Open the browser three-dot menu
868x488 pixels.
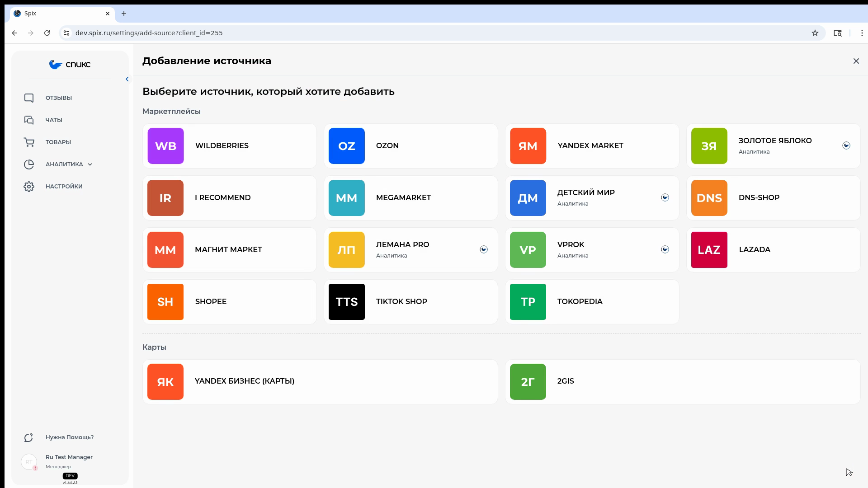pos(862,33)
